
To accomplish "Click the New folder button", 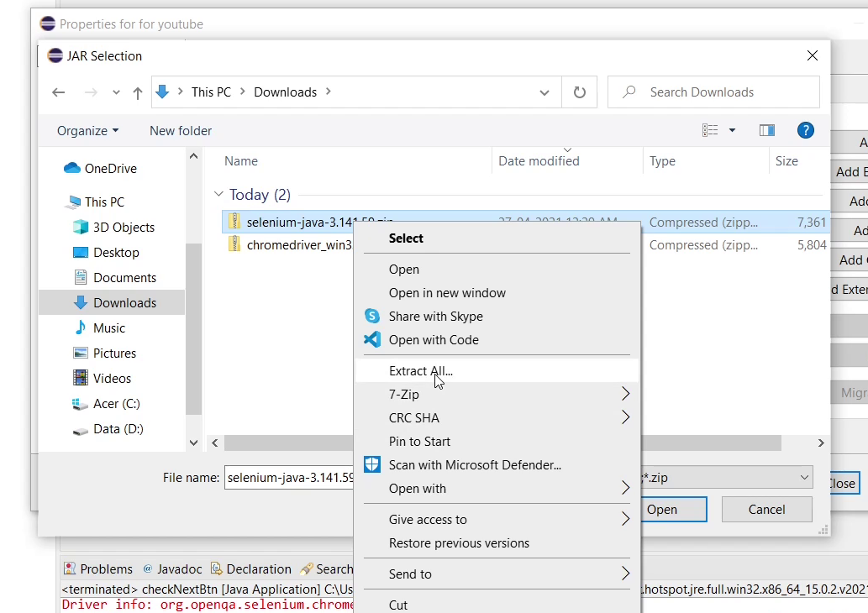I will coord(181,130).
